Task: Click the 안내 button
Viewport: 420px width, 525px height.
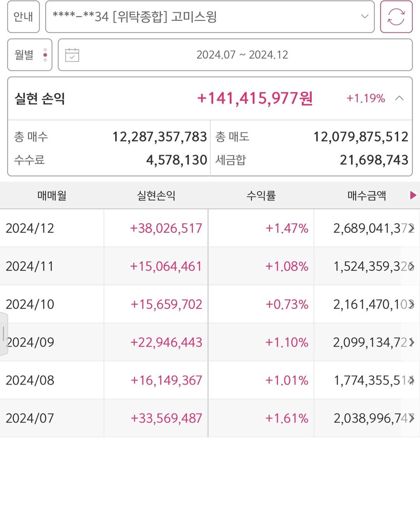Action: [23, 17]
